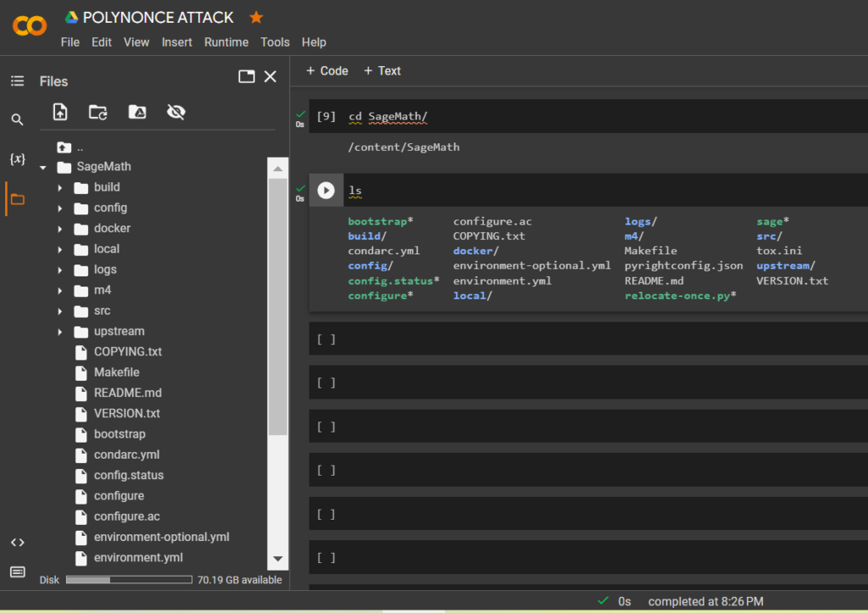
Task: Select the SageMath folder icon
Action: [x=64, y=167]
